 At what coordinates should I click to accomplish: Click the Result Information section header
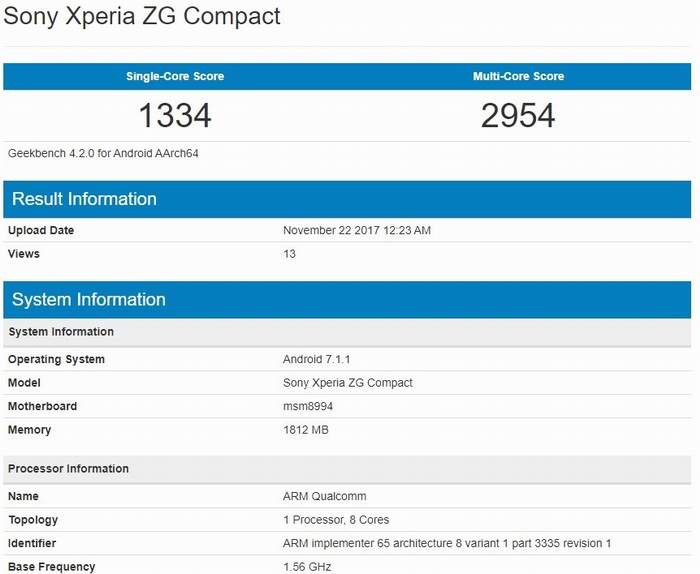point(84,199)
